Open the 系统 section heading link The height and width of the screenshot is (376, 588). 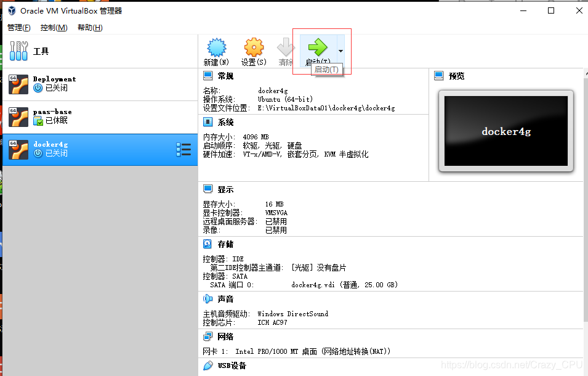[x=225, y=122]
